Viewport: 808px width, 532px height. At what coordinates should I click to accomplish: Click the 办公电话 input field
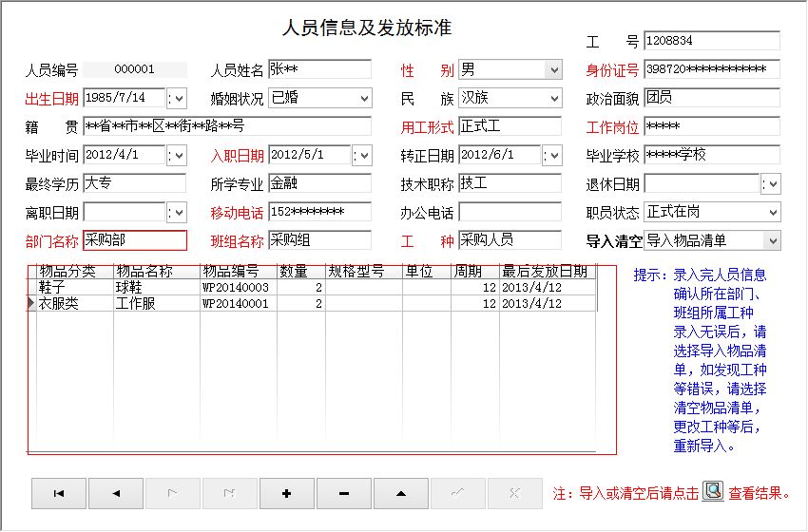point(510,212)
